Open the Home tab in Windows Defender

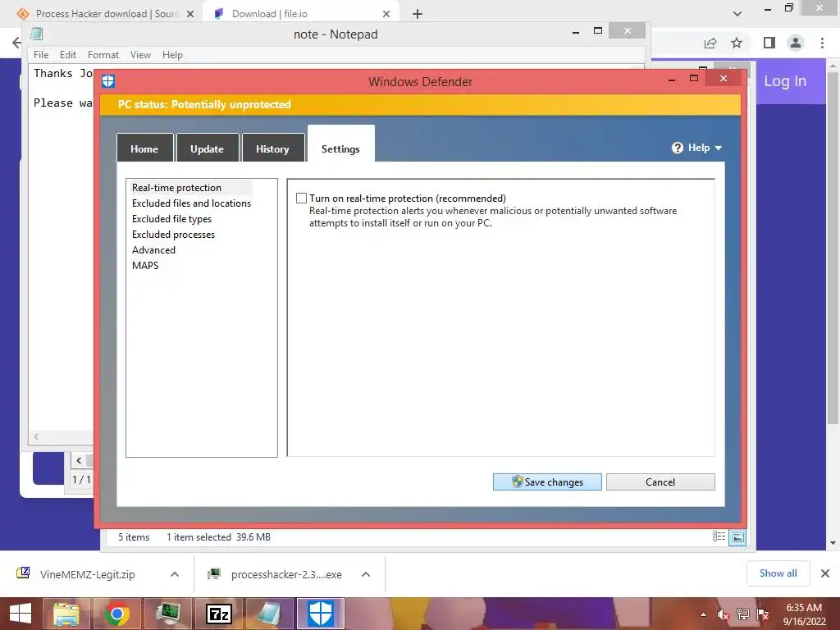pos(144,148)
